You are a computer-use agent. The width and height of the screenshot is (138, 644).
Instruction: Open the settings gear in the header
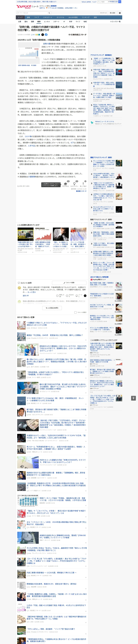pyautogui.click(x=120, y=13)
